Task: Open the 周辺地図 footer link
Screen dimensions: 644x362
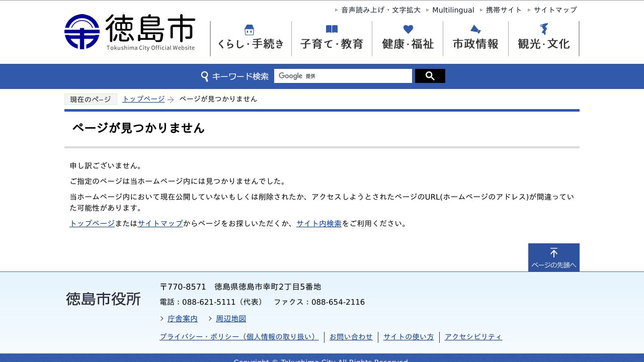Action: click(x=231, y=318)
